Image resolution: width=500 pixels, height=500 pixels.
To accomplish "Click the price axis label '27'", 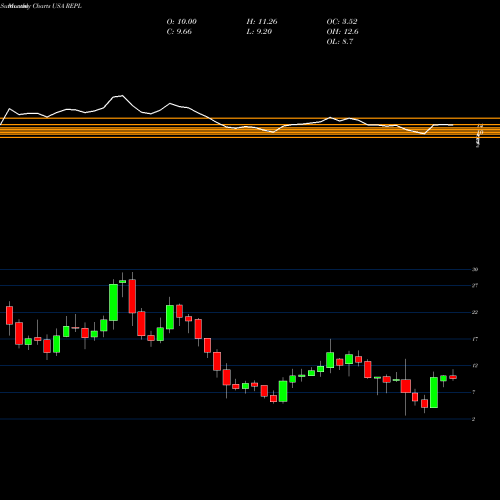I will [x=475, y=285].
